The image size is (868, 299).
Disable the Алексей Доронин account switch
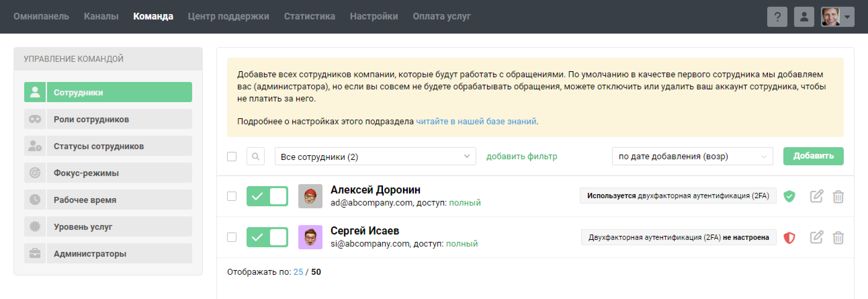coord(267,196)
